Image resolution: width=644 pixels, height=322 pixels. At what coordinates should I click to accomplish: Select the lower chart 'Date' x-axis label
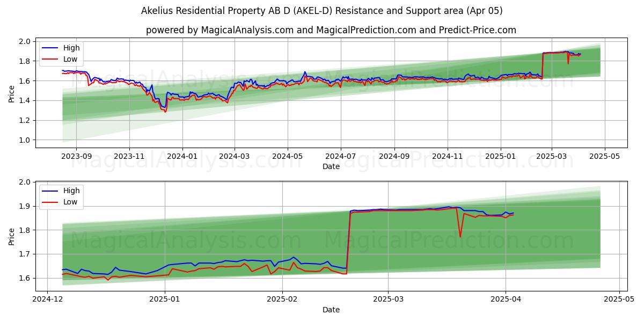pyautogui.click(x=331, y=310)
